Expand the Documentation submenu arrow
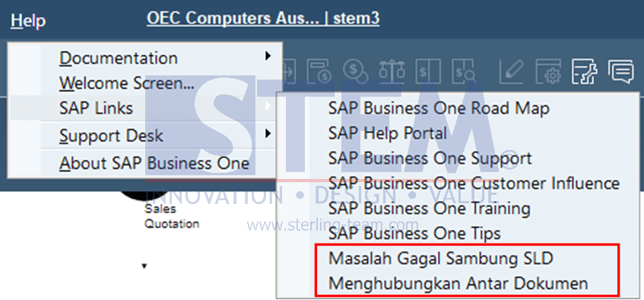644x300 pixels. (x=268, y=56)
